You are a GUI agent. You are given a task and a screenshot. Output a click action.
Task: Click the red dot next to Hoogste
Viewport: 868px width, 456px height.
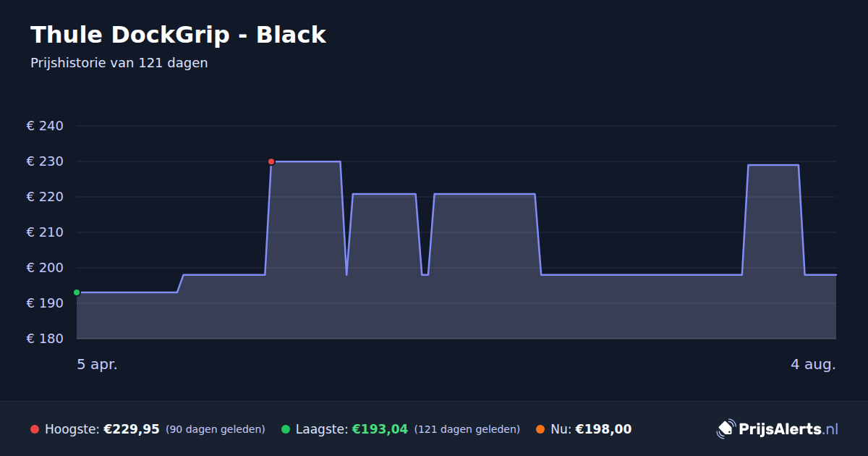[x=35, y=429]
